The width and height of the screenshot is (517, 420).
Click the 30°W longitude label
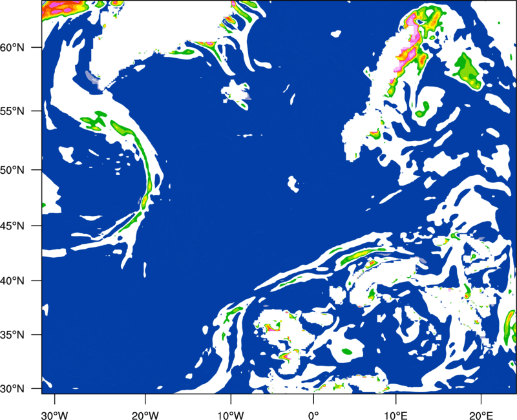(55, 415)
